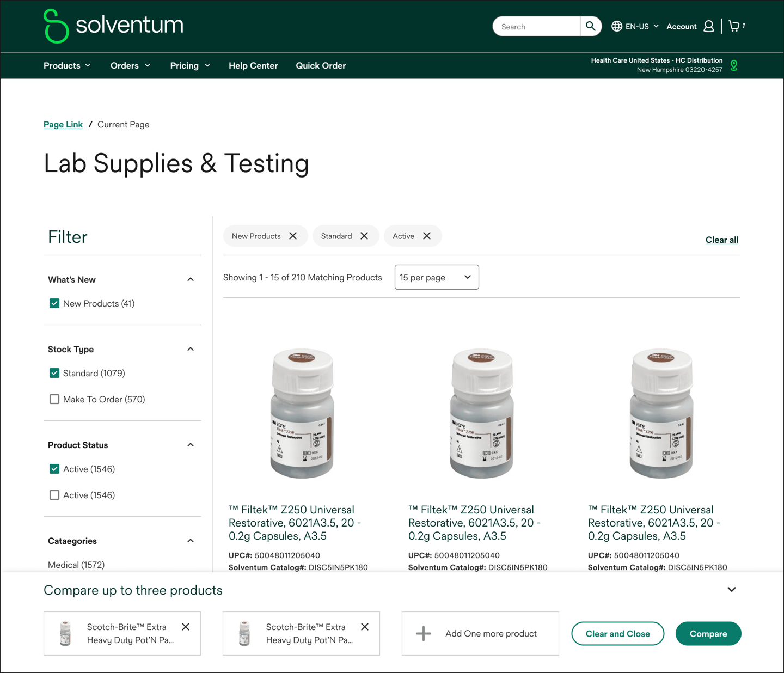Open the rightmost Filtek Z250 product image
Image resolution: width=784 pixels, height=673 pixels.
point(661,413)
